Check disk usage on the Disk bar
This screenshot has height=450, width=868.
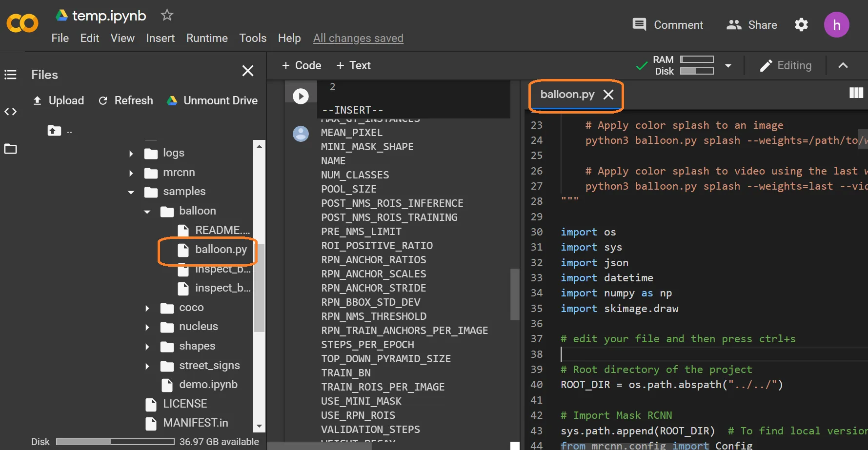[x=115, y=441]
